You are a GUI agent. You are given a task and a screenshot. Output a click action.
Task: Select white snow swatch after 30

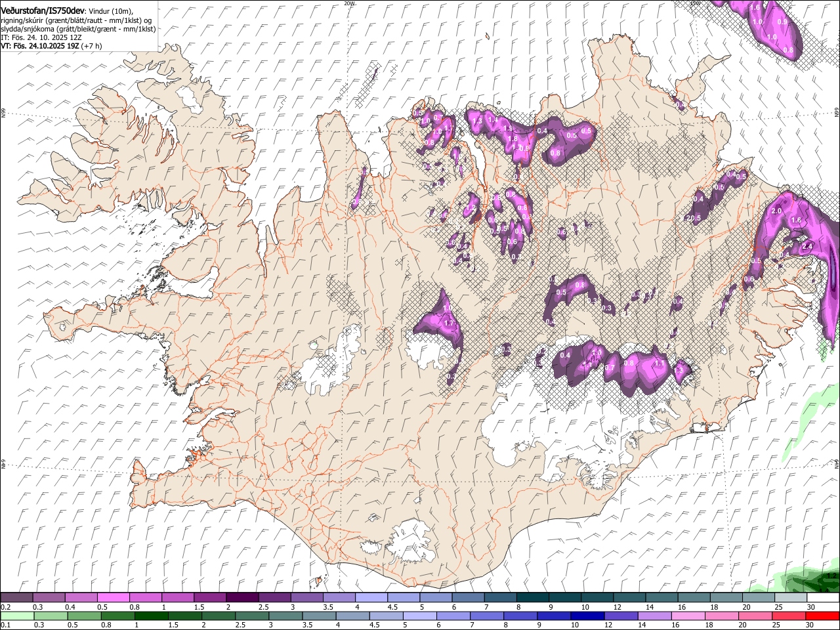click(x=823, y=598)
